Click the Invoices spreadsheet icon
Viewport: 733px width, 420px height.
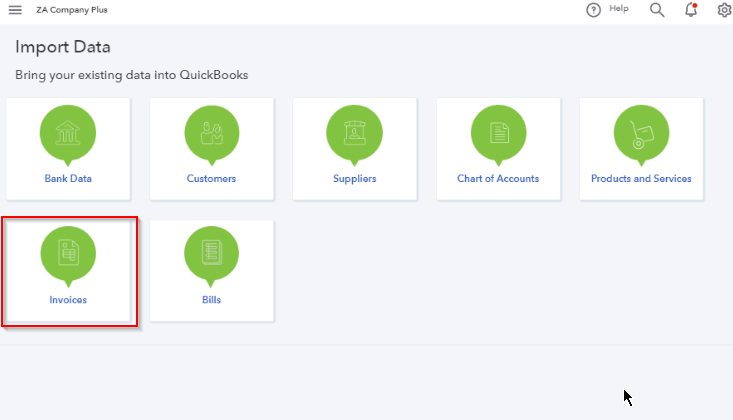tap(68, 255)
